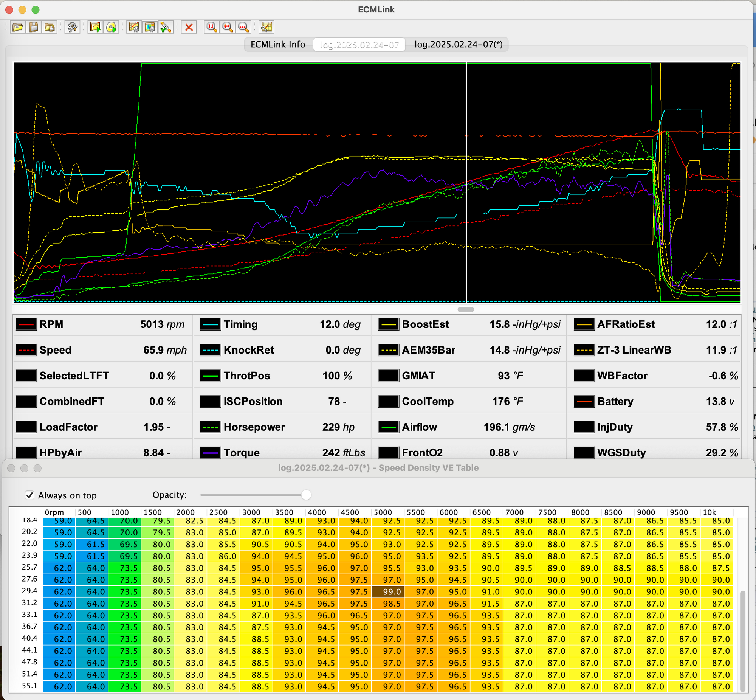Zoom graph to 1:1 magnifier icon
The width and height of the screenshot is (756, 700).
click(x=212, y=27)
